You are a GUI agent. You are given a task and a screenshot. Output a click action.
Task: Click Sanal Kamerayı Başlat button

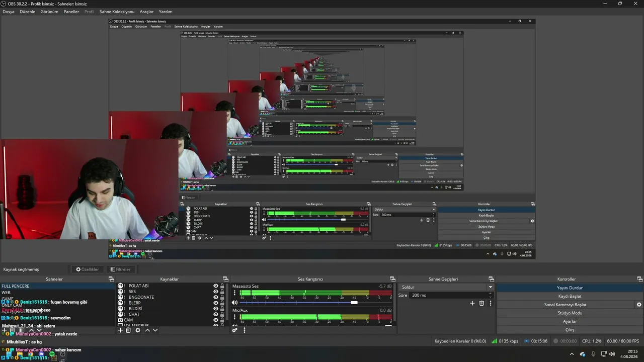(x=566, y=305)
